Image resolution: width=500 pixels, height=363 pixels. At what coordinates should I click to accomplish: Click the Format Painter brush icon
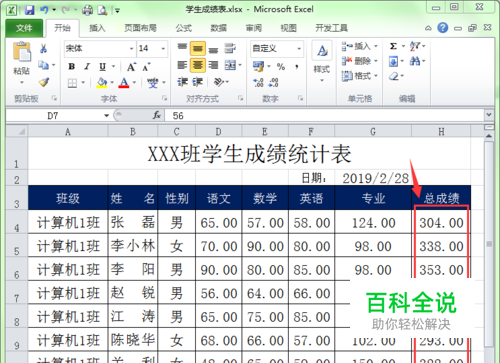[x=44, y=82]
